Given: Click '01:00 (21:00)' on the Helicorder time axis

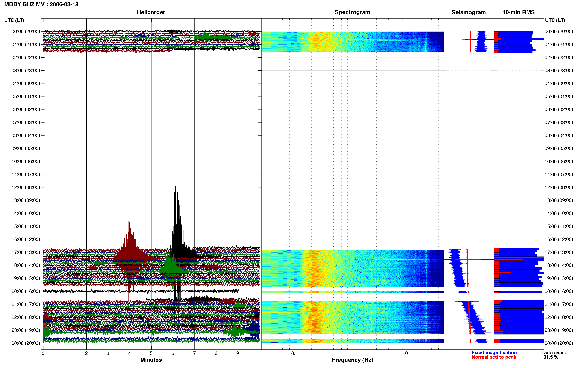Looking at the screenshot, I should [26, 45].
